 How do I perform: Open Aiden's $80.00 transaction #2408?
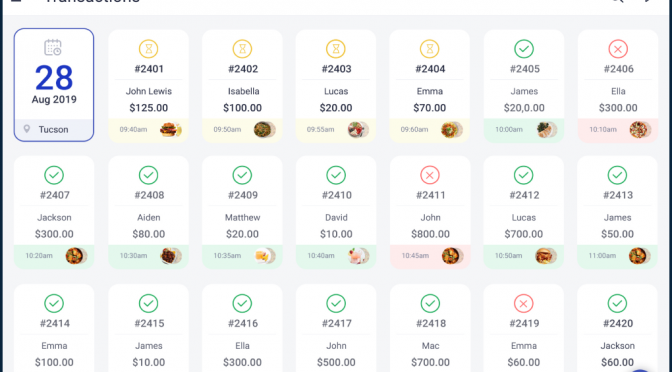tap(148, 212)
